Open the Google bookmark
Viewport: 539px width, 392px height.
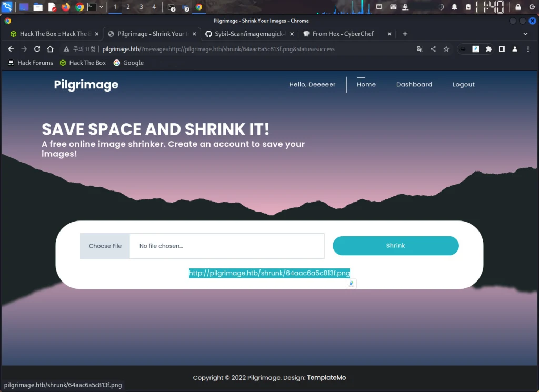(x=128, y=63)
